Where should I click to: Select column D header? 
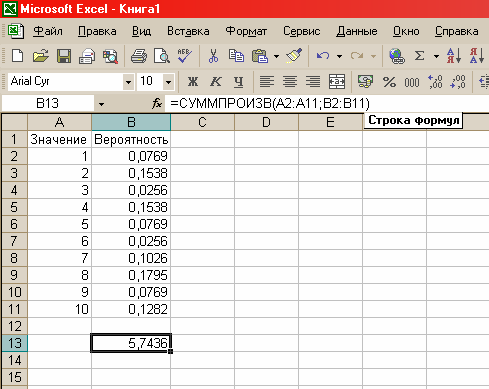point(266,122)
